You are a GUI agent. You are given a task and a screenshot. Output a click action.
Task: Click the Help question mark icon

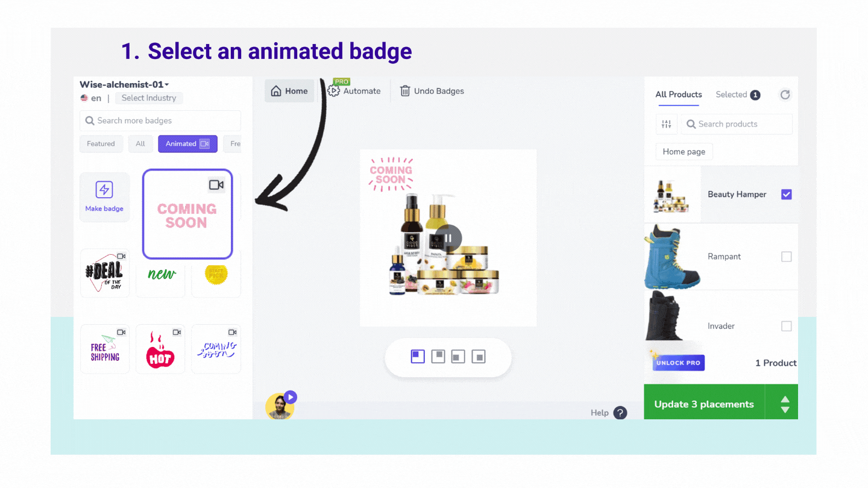click(620, 413)
